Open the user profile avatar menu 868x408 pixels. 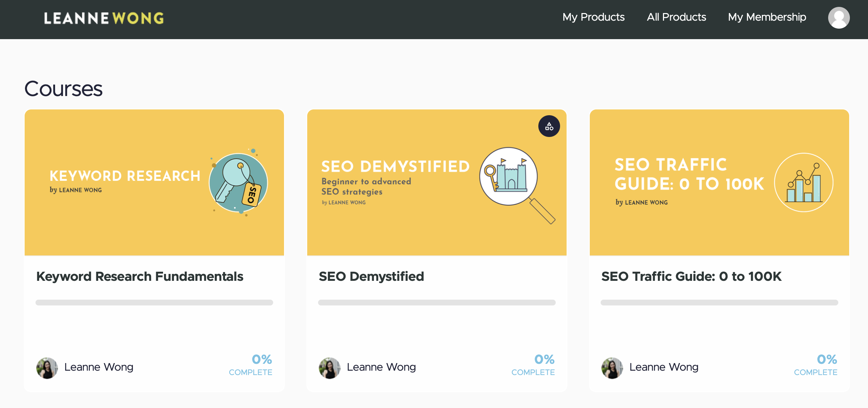pyautogui.click(x=839, y=17)
